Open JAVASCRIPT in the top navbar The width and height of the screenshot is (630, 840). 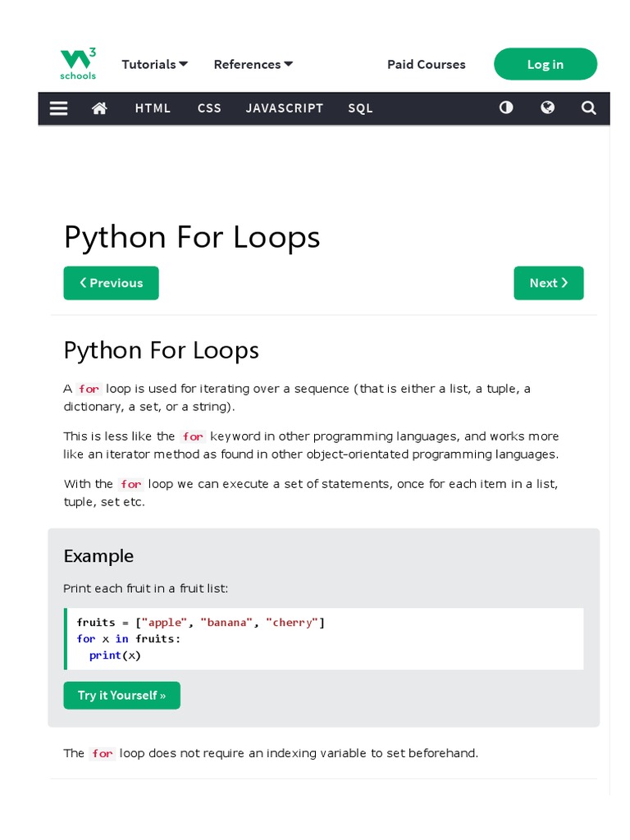(x=285, y=108)
